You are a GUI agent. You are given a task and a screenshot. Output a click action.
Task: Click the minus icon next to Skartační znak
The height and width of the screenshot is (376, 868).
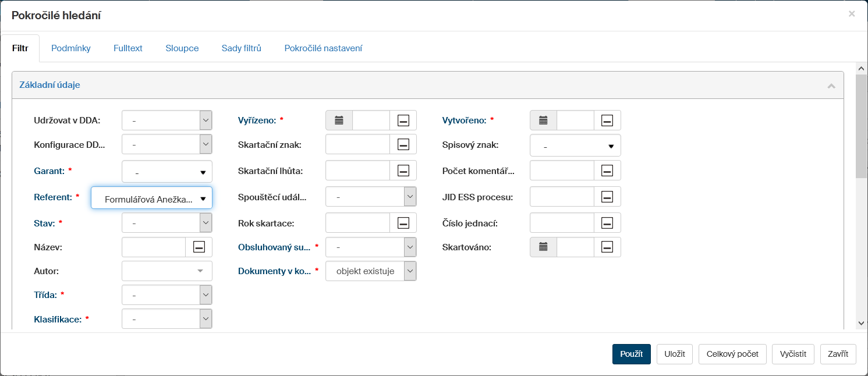pos(403,144)
